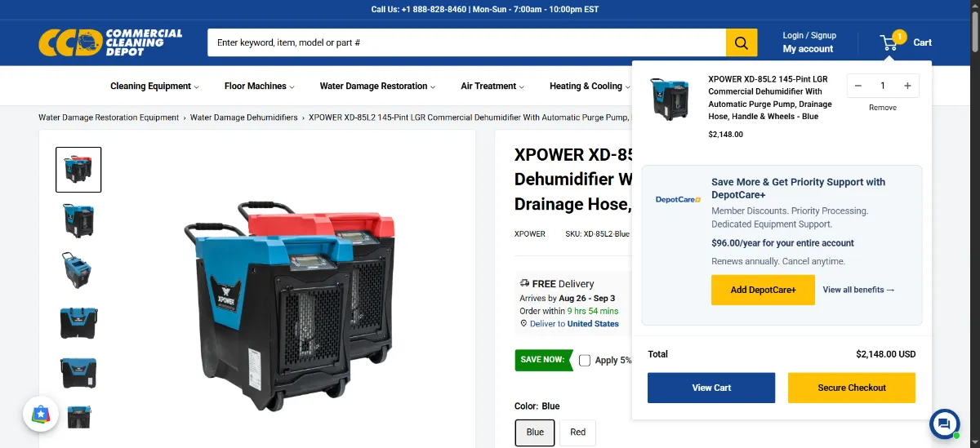Viewport: 980px width, 448px height.
Task: Click the XPOWER brand link
Action: click(530, 234)
